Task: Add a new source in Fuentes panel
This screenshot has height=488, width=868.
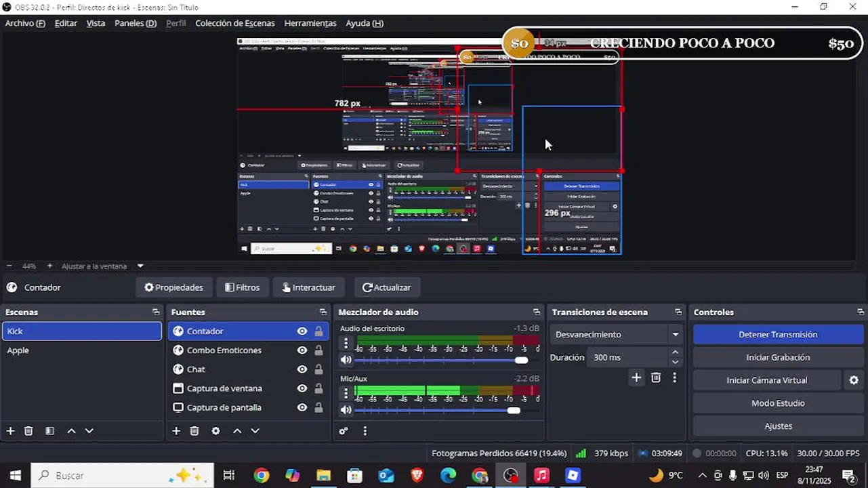Action: point(176,431)
